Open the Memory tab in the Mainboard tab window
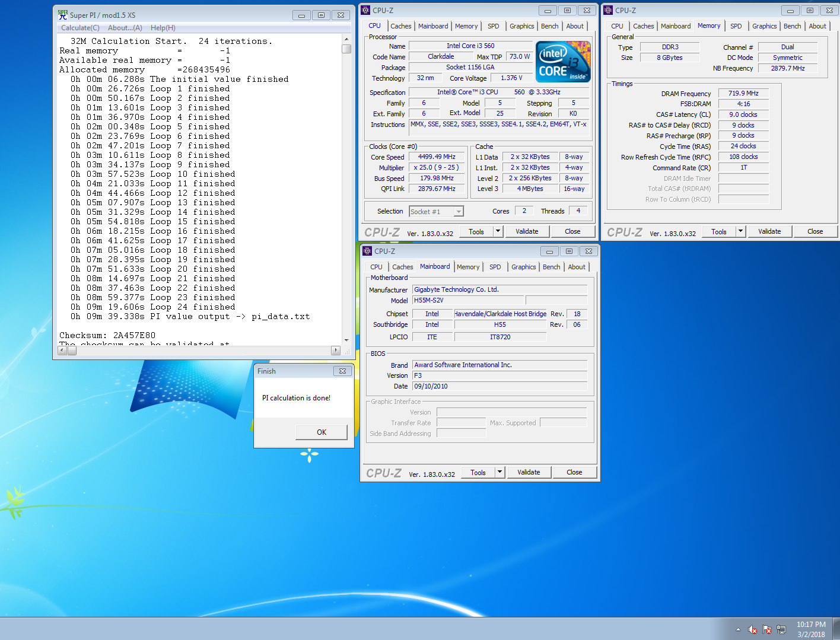 [468, 267]
